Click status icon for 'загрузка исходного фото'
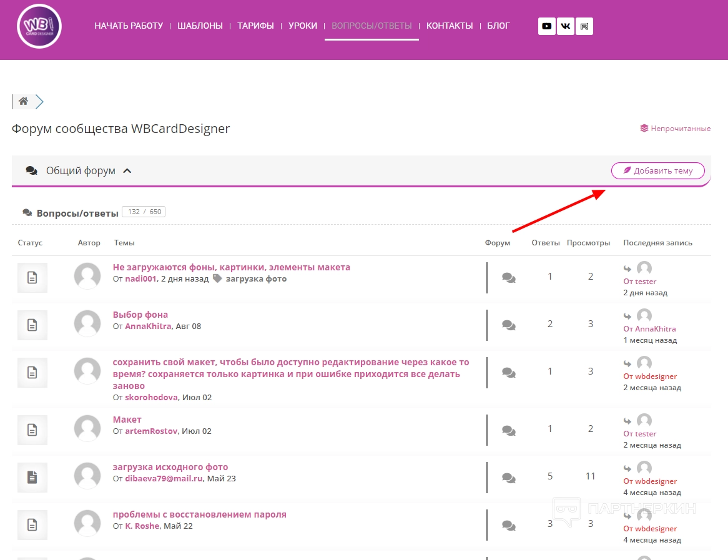The width and height of the screenshot is (728, 560). 32,478
